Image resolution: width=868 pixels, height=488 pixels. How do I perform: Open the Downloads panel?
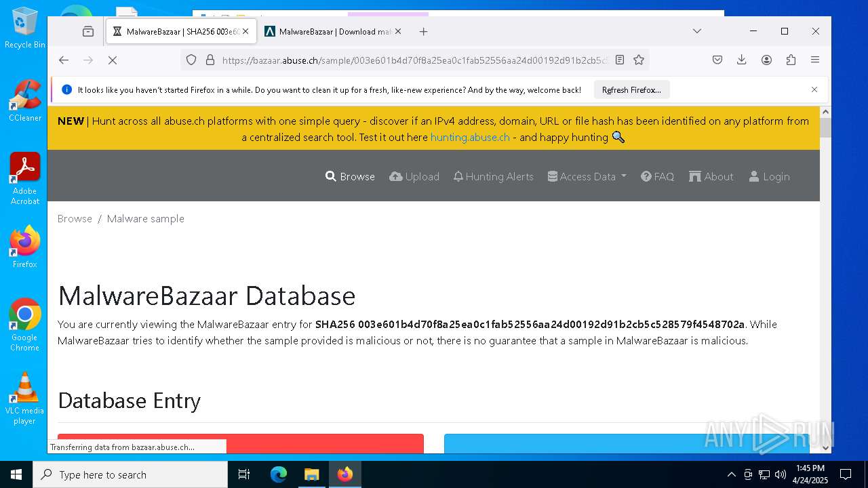click(742, 60)
